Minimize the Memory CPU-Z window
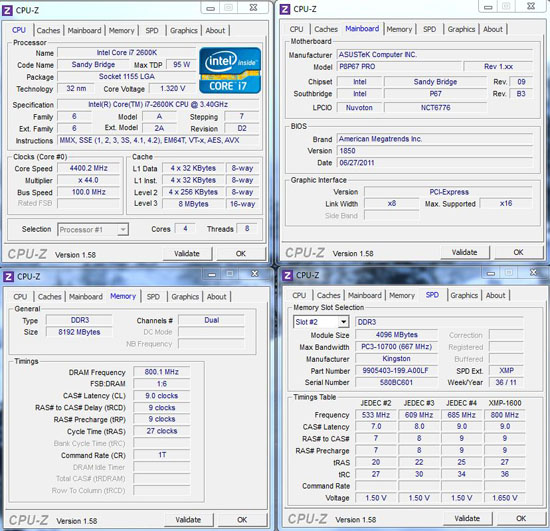The width and height of the screenshot is (550, 531). (212, 274)
